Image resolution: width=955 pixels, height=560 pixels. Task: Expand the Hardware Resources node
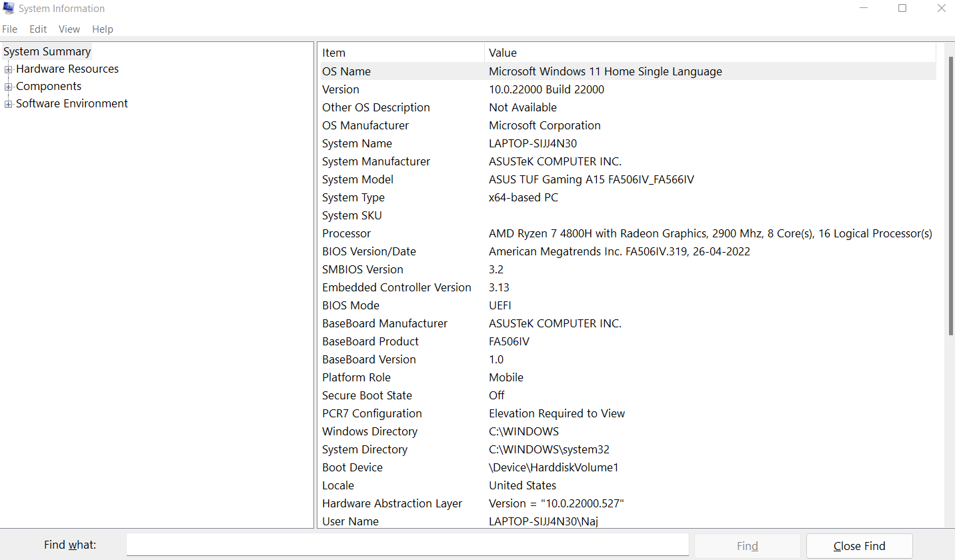9,69
